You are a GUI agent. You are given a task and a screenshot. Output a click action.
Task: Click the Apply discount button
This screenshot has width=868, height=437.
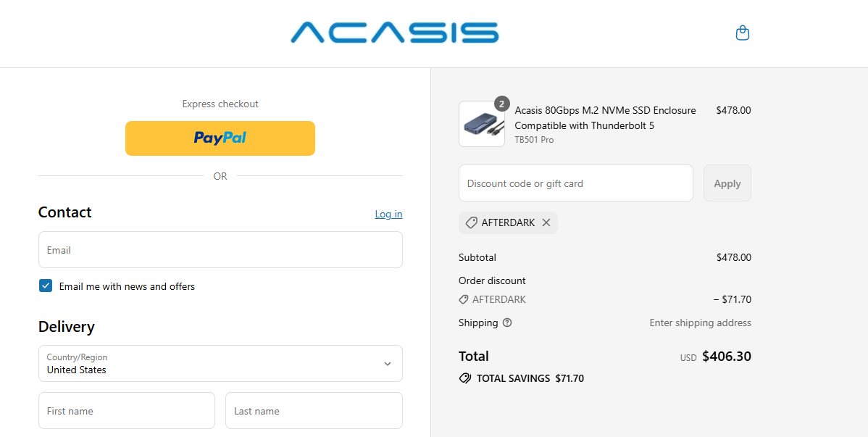pos(727,183)
